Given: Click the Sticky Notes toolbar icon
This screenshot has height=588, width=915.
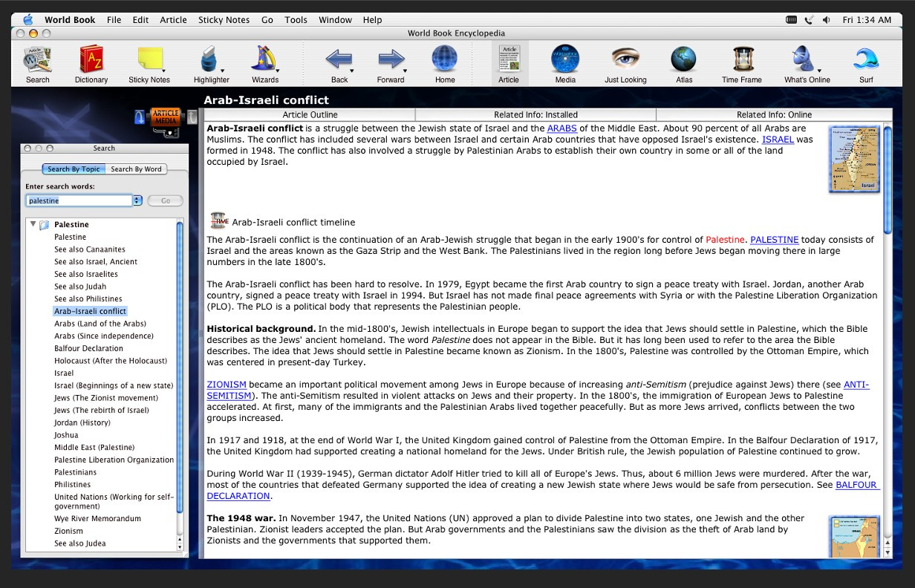Looking at the screenshot, I should (x=149, y=59).
